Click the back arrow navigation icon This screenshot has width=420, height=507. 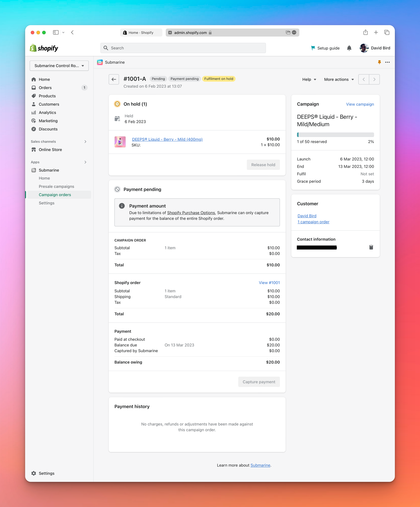(x=114, y=79)
